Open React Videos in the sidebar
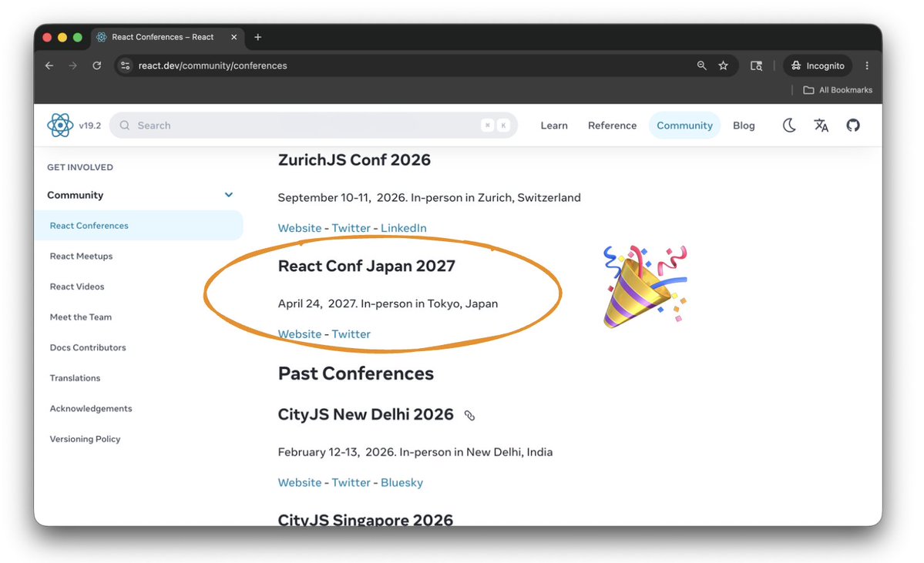Screen dimensions: 924x563 tap(77, 287)
